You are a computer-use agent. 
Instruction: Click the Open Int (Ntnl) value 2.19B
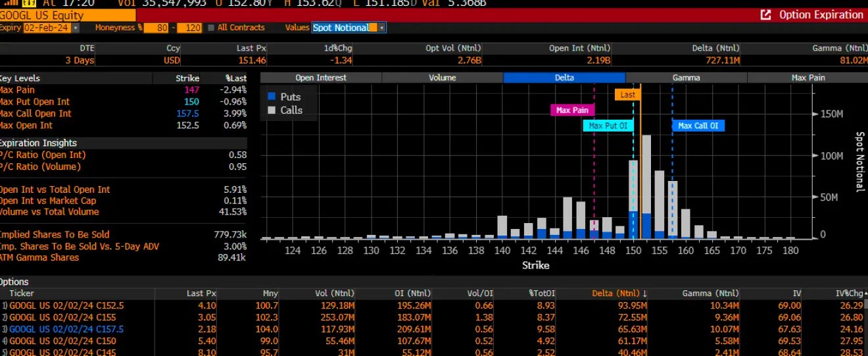[598, 61]
